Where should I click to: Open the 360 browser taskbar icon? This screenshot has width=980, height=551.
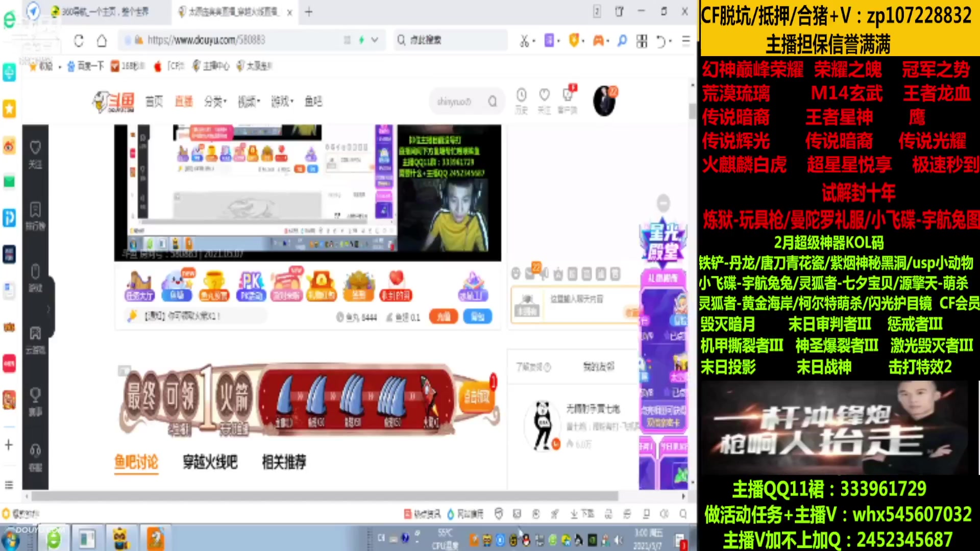(x=54, y=539)
